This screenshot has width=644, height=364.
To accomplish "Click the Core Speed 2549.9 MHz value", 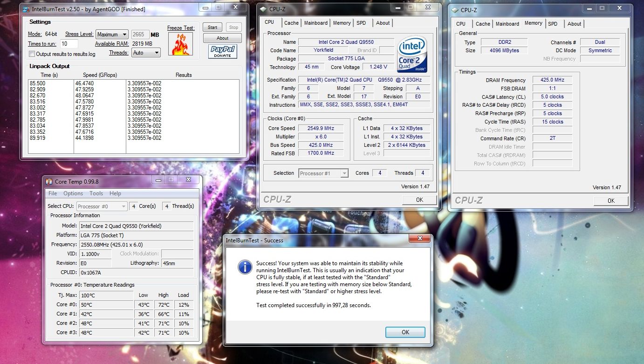I will [x=321, y=128].
